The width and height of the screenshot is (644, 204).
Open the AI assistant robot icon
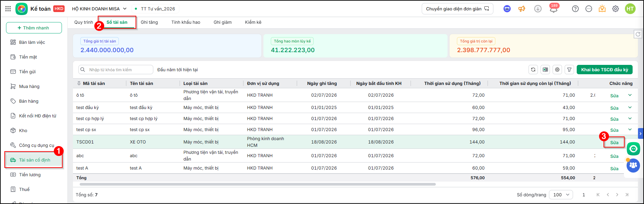coord(507,9)
